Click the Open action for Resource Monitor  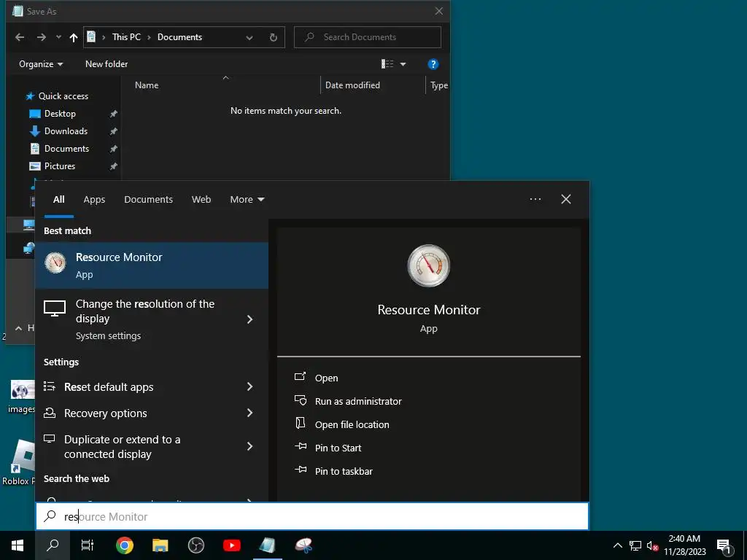[x=326, y=378]
